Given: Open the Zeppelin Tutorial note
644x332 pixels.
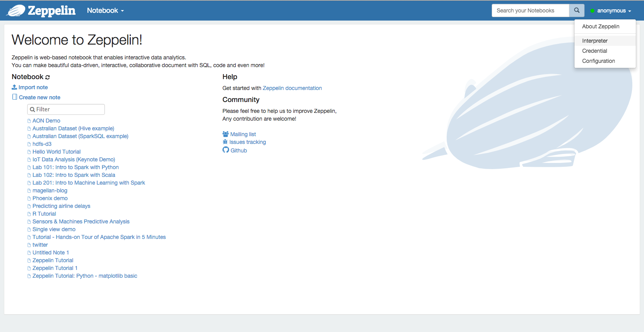Looking at the screenshot, I should pyautogui.click(x=53, y=260).
